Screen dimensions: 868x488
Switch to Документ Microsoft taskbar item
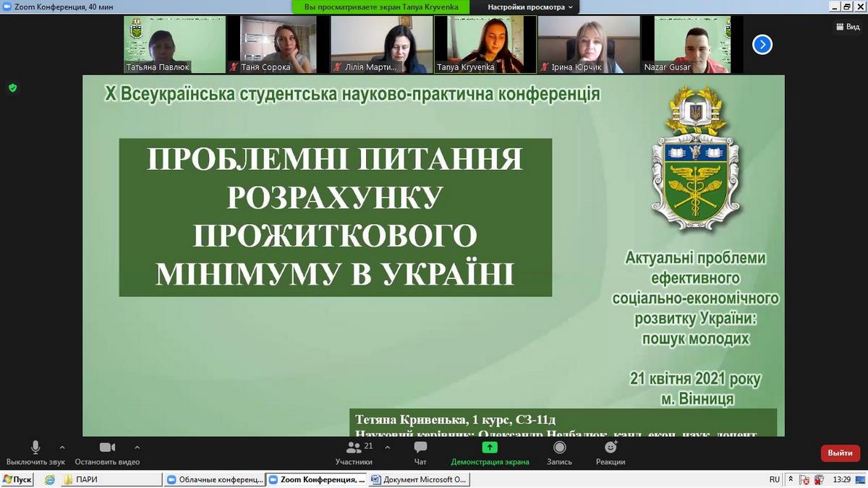(x=419, y=479)
